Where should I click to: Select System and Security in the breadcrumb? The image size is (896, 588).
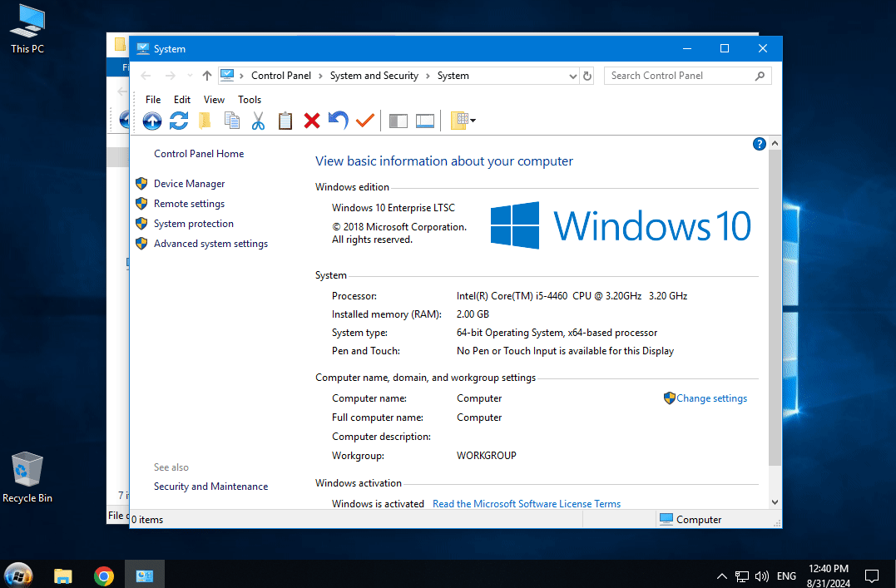374,76
